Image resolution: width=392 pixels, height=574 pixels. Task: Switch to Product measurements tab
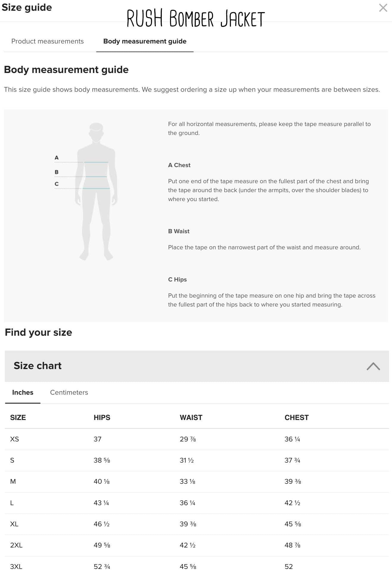pyautogui.click(x=47, y=41)
